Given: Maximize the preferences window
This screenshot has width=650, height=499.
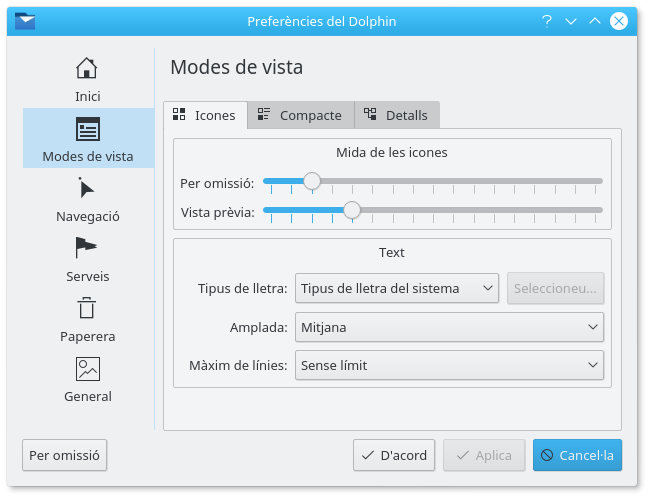Looking at the screenshot, I should pyautogui.click(x=595, y=21).
